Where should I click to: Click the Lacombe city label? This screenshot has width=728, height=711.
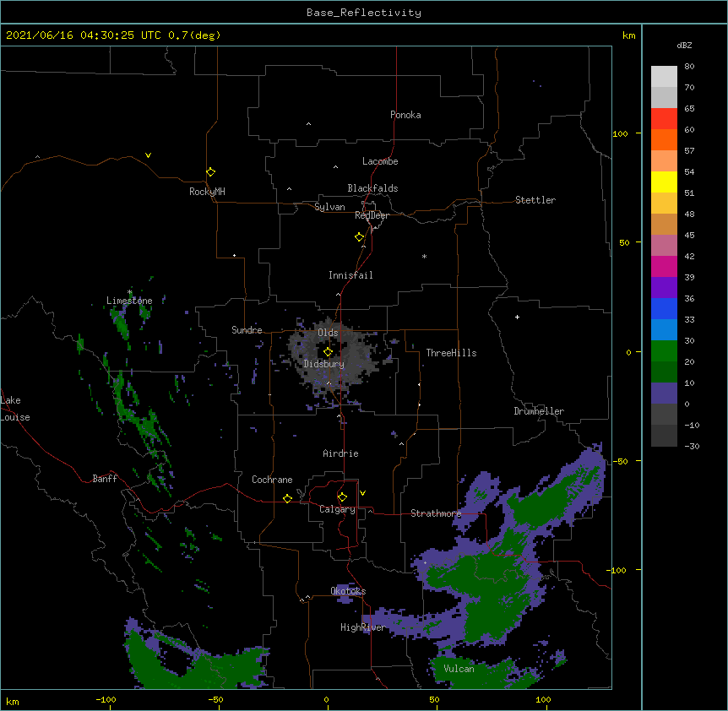click(380, 161)
